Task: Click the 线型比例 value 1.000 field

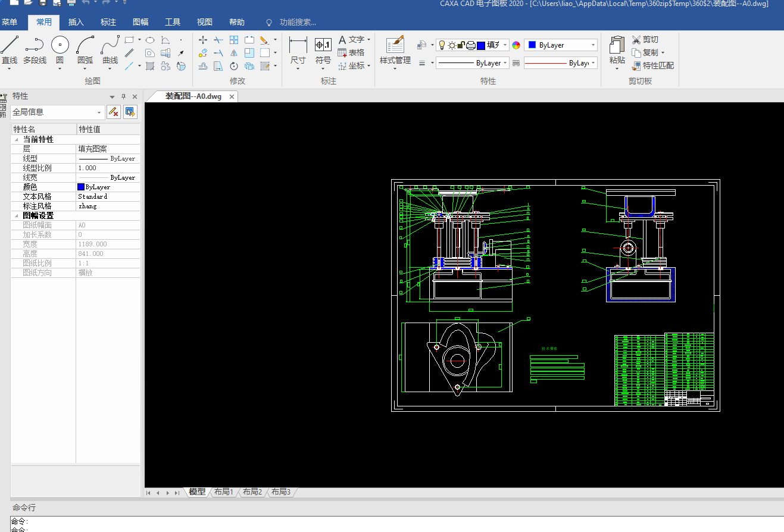Action: coord(108,168)
